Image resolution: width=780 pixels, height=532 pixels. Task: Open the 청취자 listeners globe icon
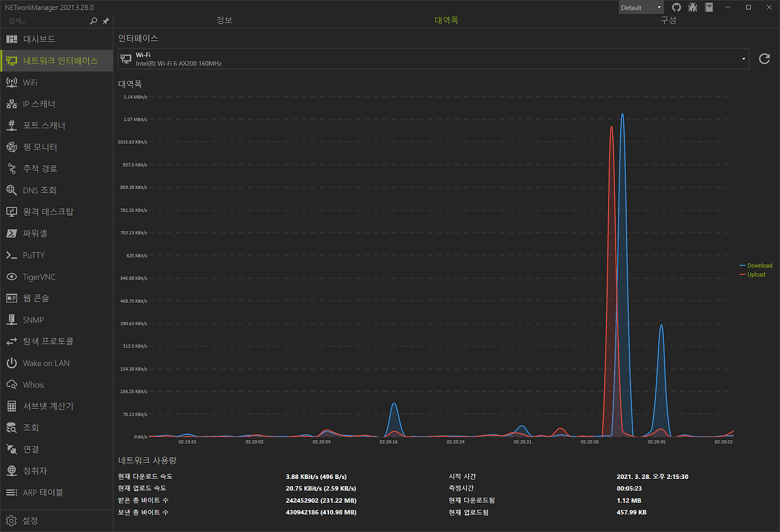12,471
